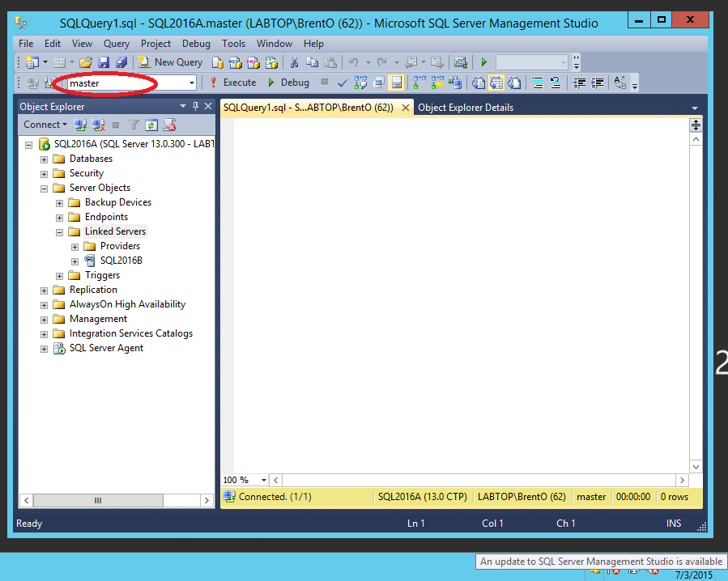Click inside the query editor text area
Screen dimensions: 728x581
461,295
